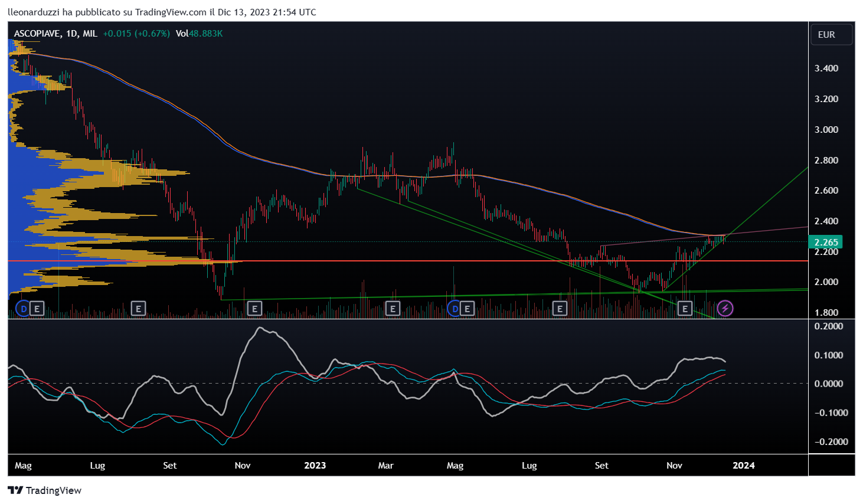Click the E marker right of the Mag 2023 D marker

[x=468, y=308]
